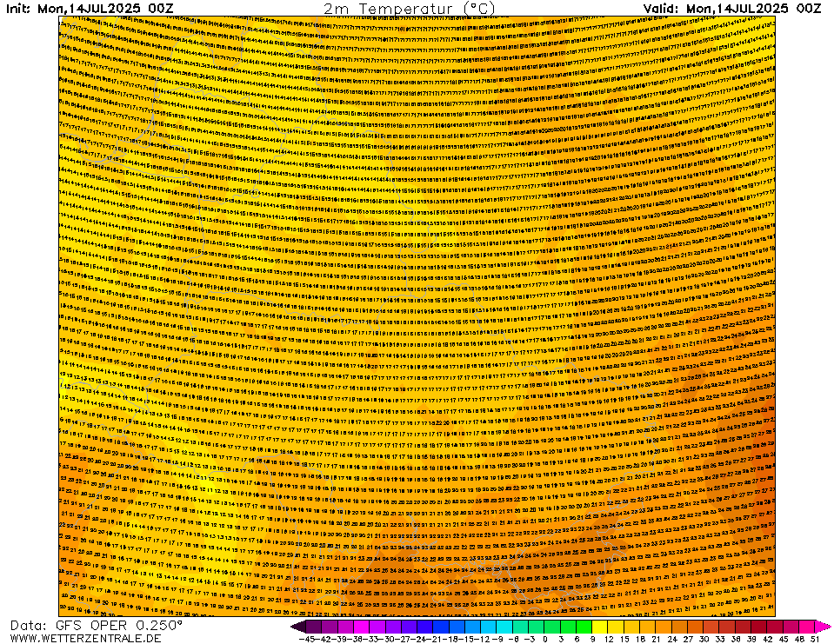The height and width of the screenshot is (644, 834).
Task: Click the '21' legend label
Action: point(656,639)
